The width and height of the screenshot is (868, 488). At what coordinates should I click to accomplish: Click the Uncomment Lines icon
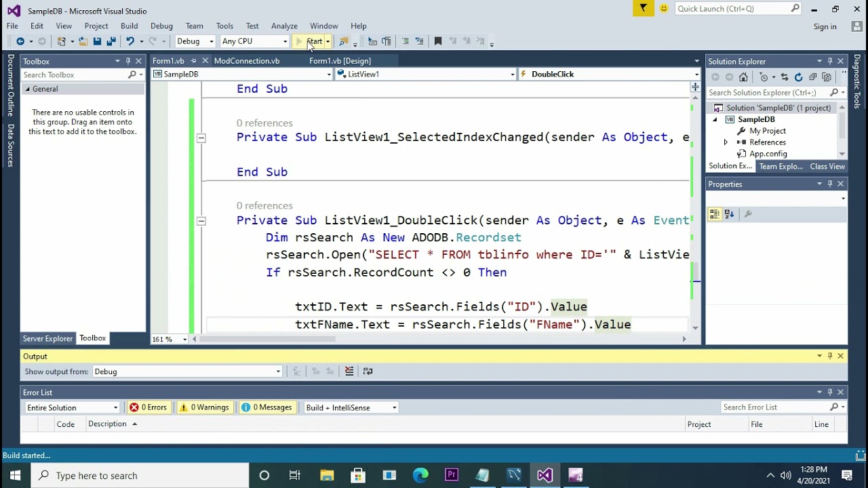coord(419,41)
